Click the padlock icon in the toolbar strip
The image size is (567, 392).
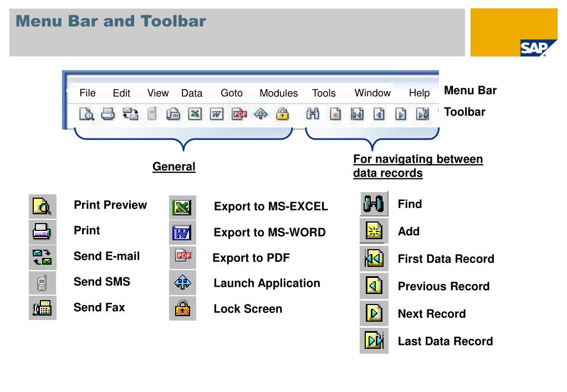point(283,114)
